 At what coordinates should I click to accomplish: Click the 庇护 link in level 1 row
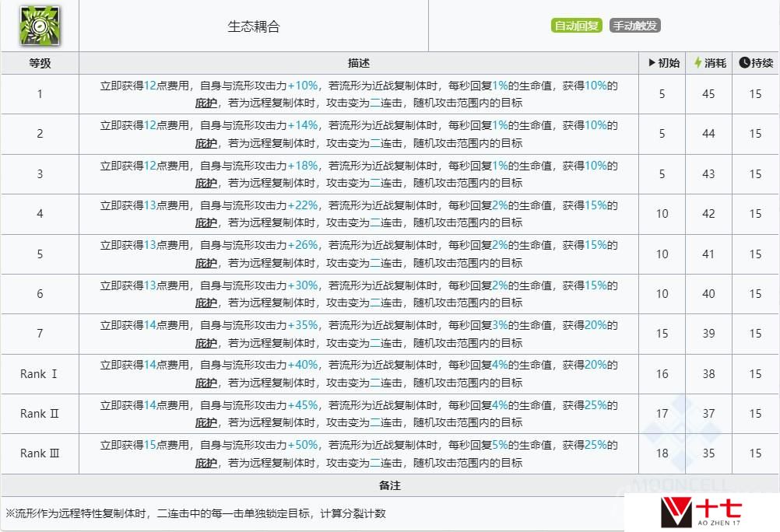tap(206, 103)
